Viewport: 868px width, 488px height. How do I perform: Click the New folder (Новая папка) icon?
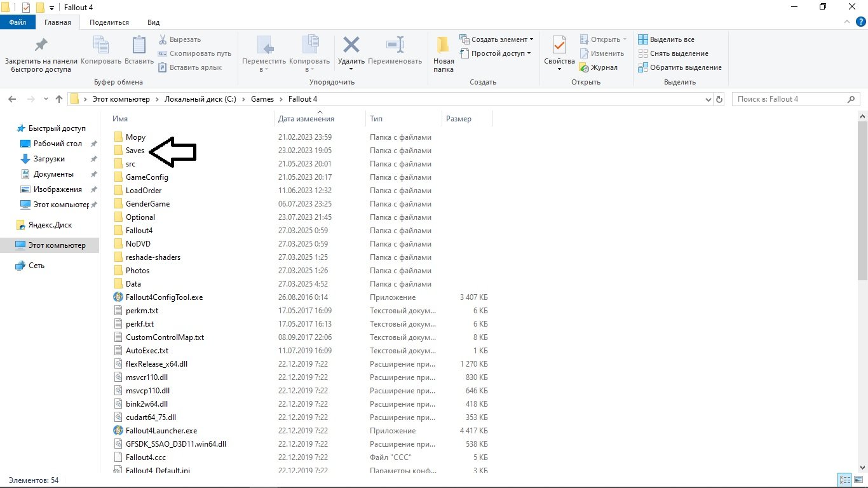[x=444, y=46]
